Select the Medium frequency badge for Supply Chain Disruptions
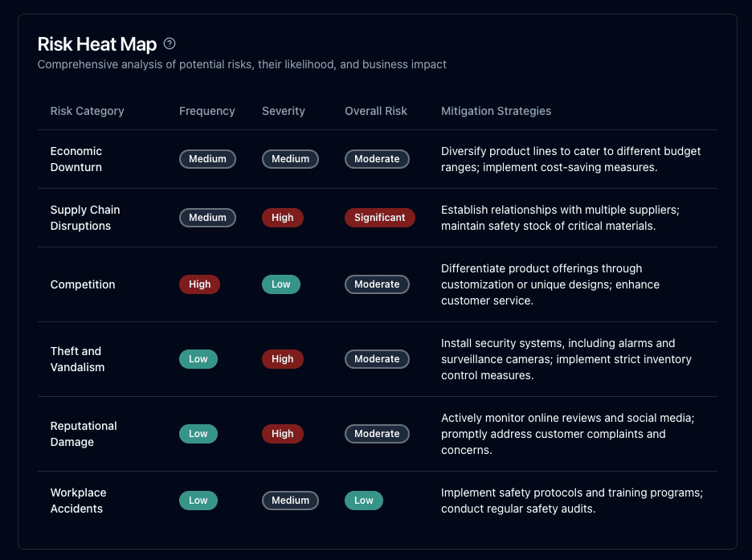This screenshot has height=560, width=752. click(207, 218)
